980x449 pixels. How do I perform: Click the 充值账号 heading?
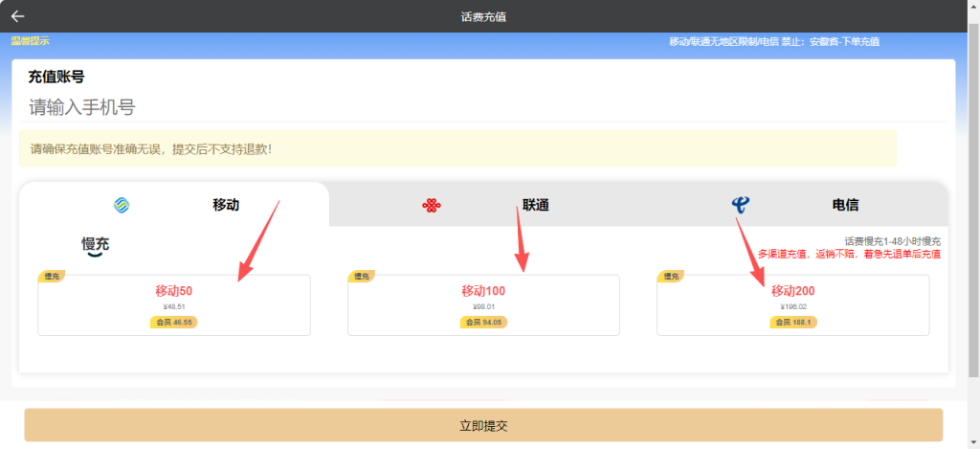click(x=56, y=77)
